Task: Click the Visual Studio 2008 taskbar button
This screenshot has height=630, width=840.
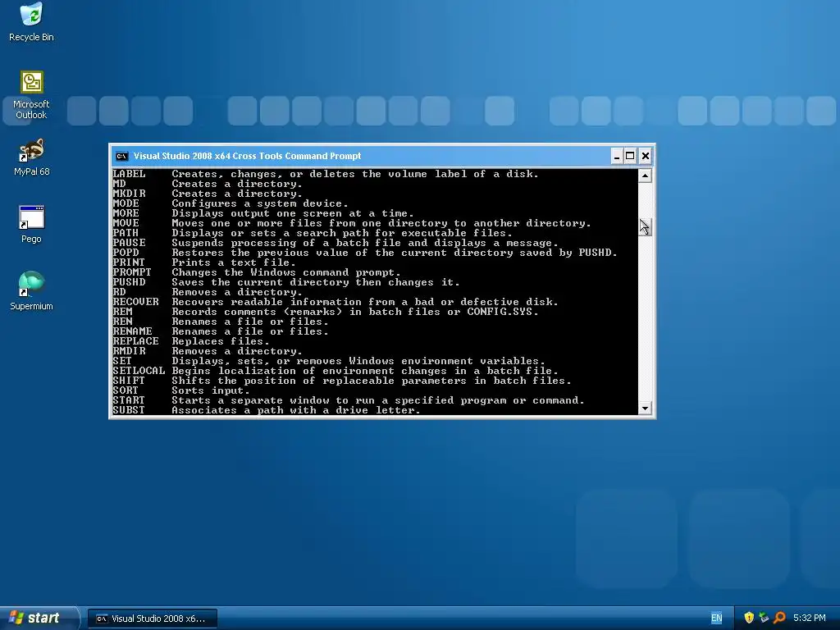Action: [153, 619]
